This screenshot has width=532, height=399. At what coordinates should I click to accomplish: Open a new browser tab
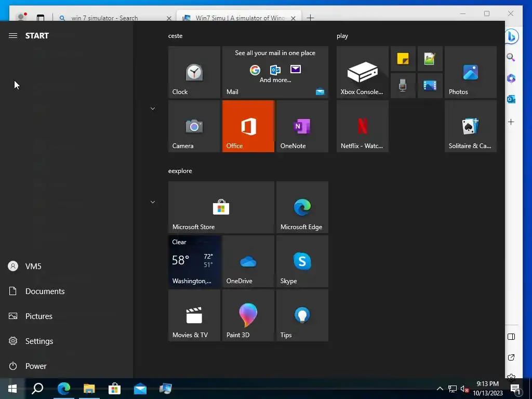pos(310,18)
